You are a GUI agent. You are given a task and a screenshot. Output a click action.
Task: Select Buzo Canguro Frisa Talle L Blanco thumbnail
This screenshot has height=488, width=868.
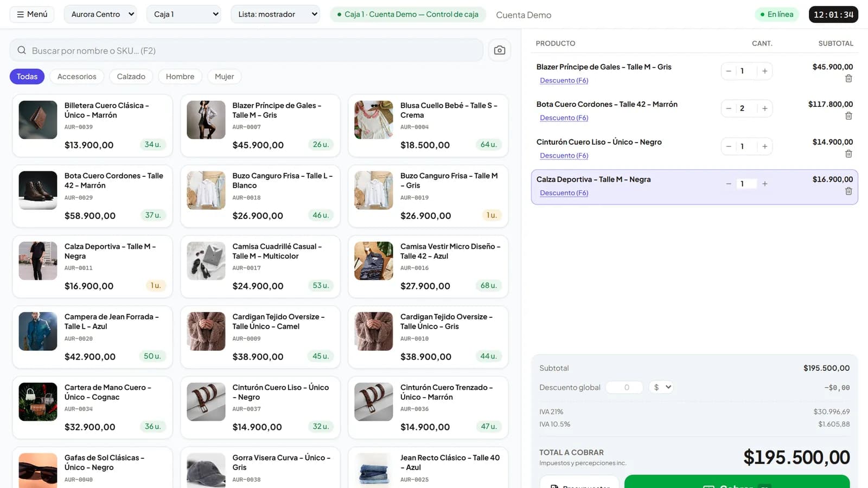point(206,190)
